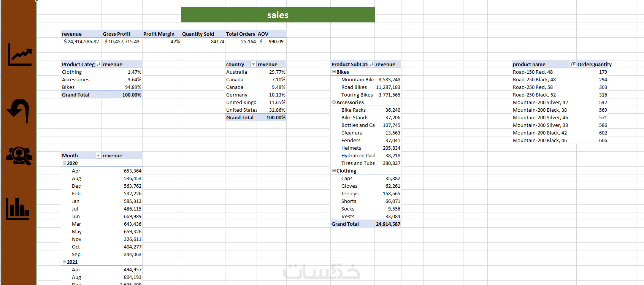Viewport: 644px width, 285px height.
Task: Click the curved back arrow icon
Action: click(x=18, y=111)
